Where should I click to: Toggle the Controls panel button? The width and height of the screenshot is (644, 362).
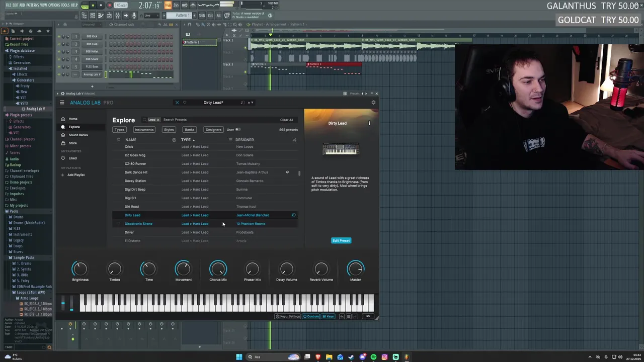coord(311,316)
